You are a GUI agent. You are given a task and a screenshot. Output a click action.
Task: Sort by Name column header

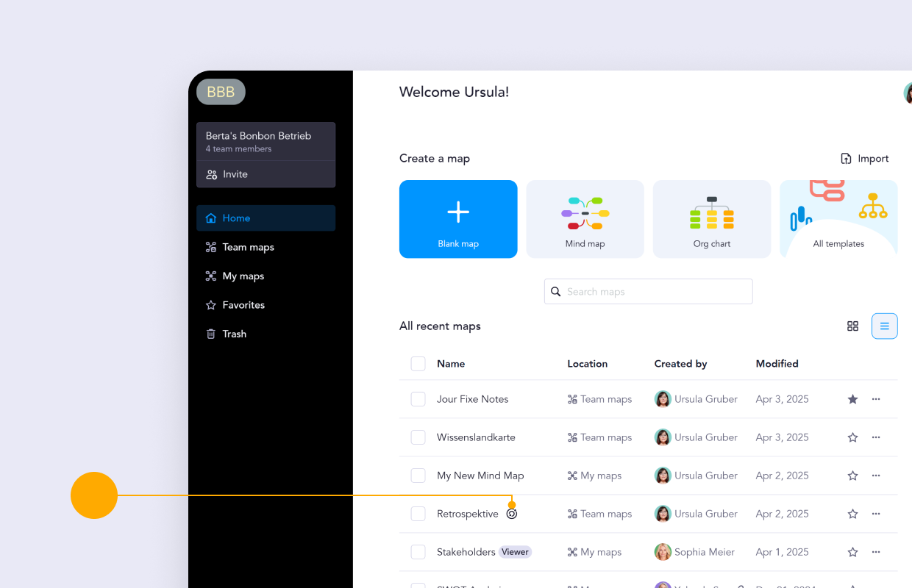[451, 364]
